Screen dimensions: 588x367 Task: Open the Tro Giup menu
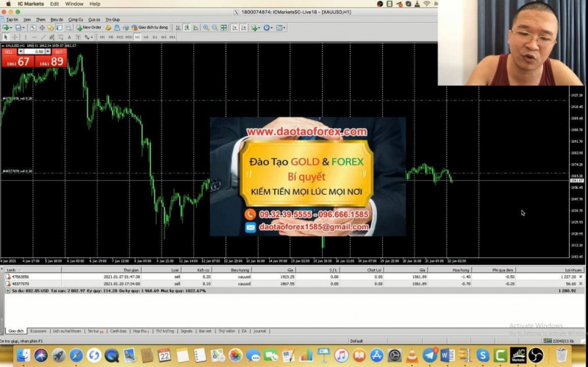112,20
